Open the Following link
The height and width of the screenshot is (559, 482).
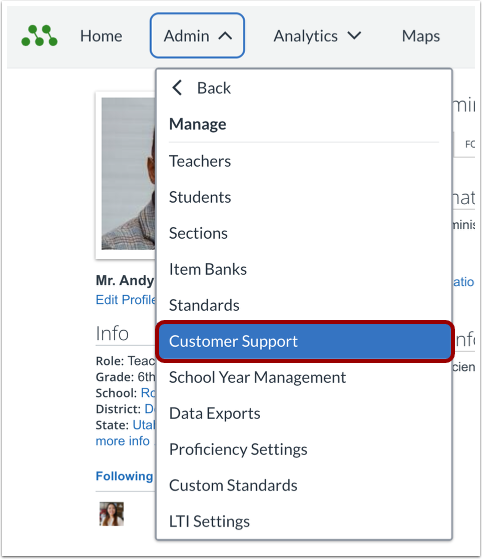(x=124, y=476)
